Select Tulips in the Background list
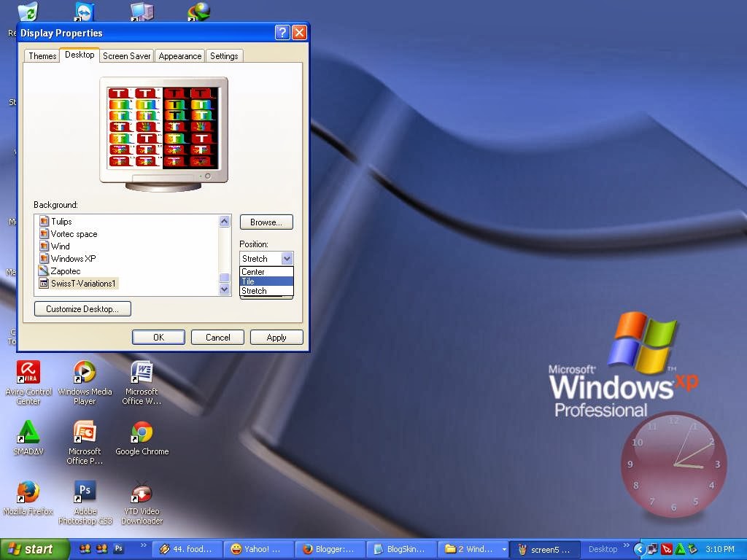 [61, 222]
